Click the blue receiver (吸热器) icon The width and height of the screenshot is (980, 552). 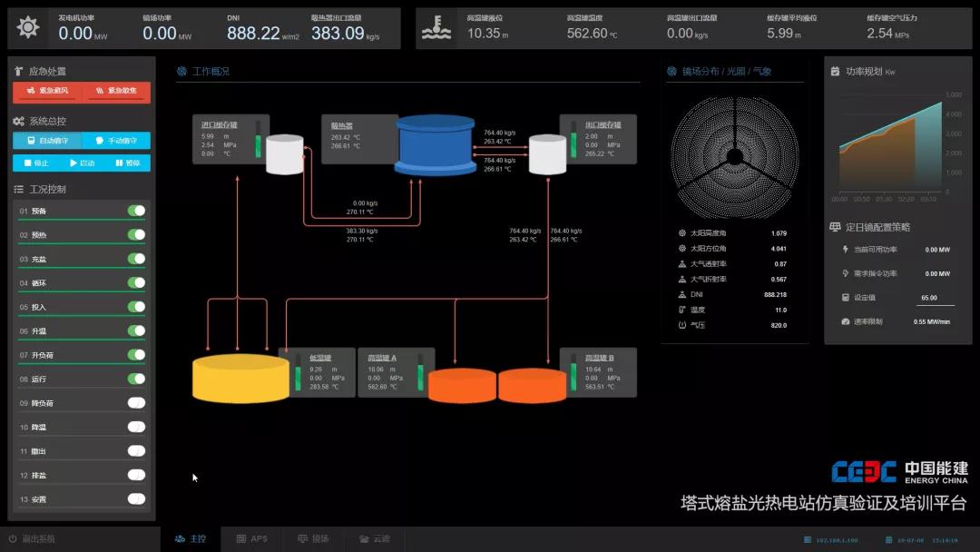click(x=435, y=145)
